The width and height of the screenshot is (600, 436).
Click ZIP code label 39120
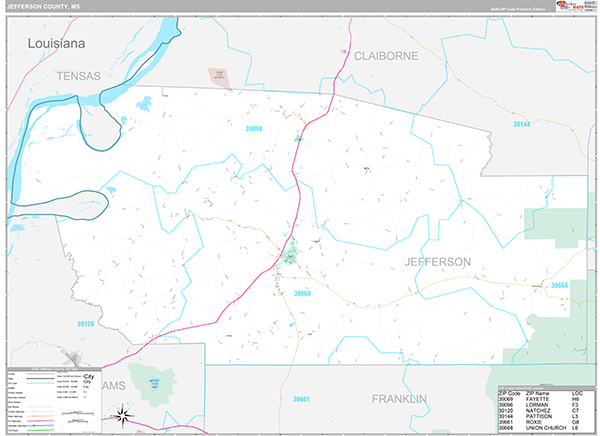coord(85,324)
